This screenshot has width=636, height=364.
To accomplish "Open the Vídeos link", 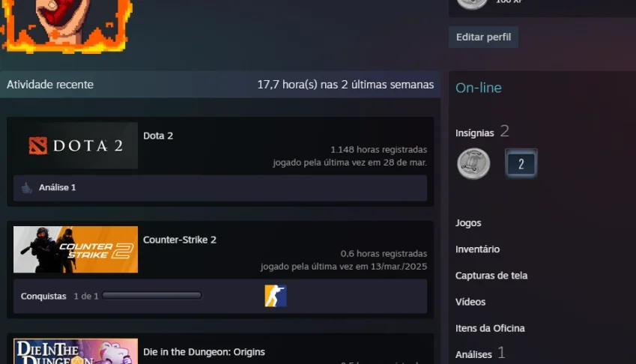I will 470,302.
